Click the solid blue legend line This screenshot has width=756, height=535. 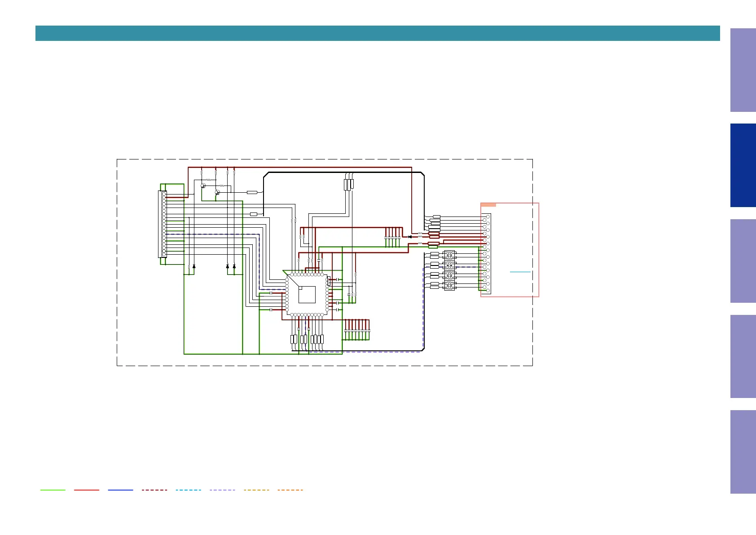[120, 490]
